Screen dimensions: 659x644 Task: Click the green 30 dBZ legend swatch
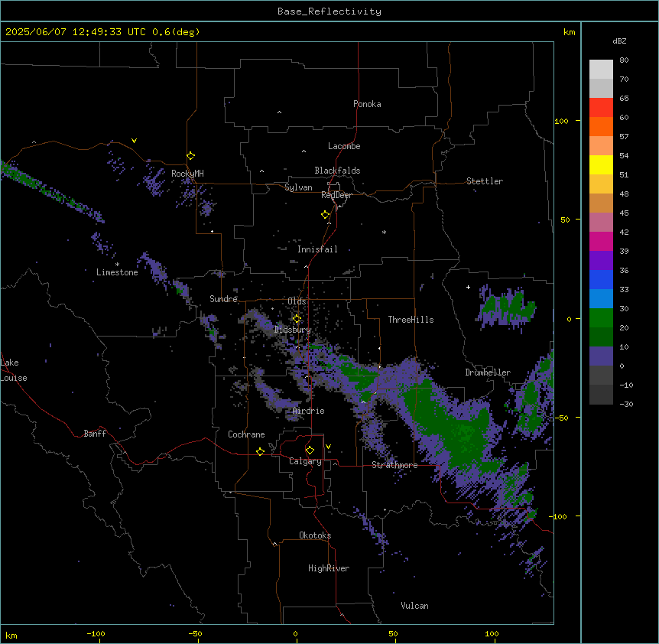pos(601,318)
